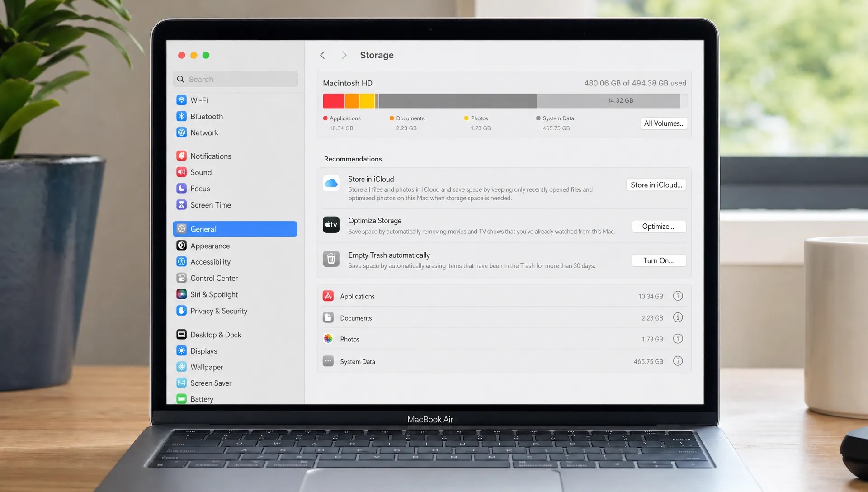Image resolution: width=868 pixels, height=492 pixels.
Task: Click the Desktop & Dock icon
Action: point(181,335)
